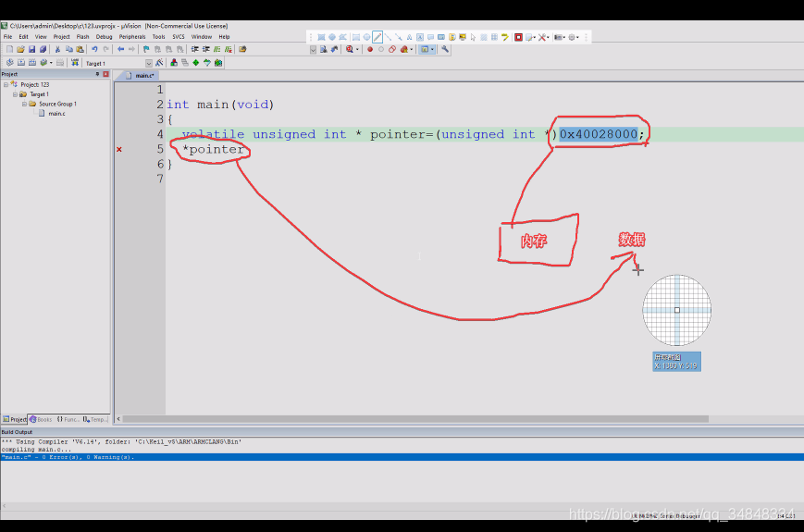
Task: Save the current file
Action: click(x=31, y=49)
